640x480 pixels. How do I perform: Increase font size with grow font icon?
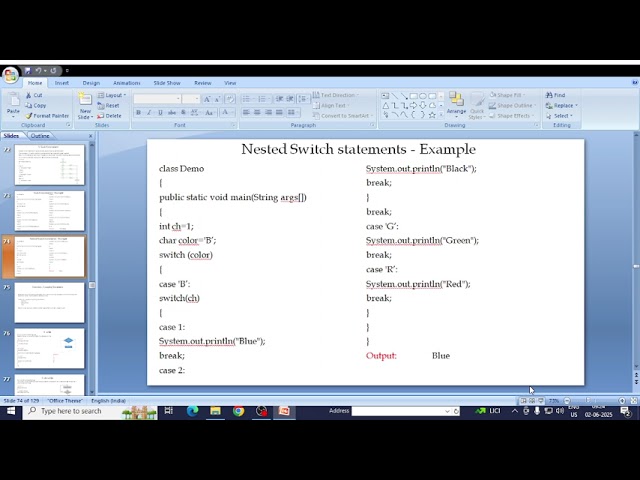[x=207, y=99]
